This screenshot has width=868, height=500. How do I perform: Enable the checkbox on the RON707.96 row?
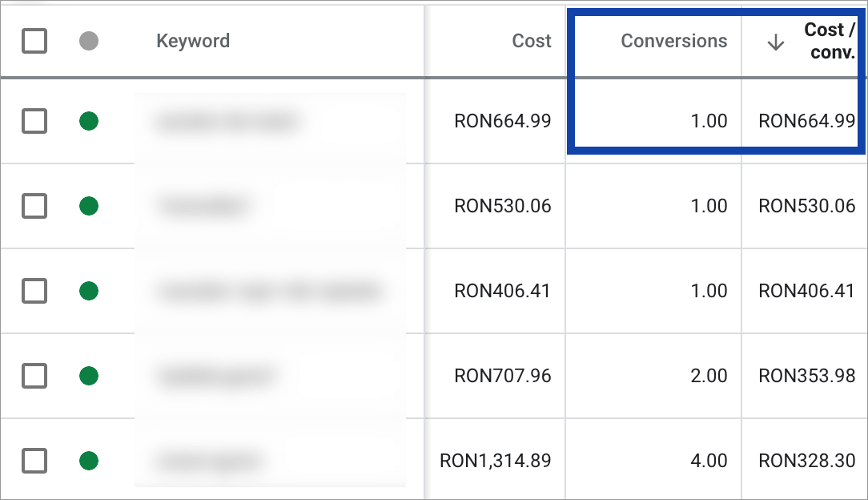34,376
